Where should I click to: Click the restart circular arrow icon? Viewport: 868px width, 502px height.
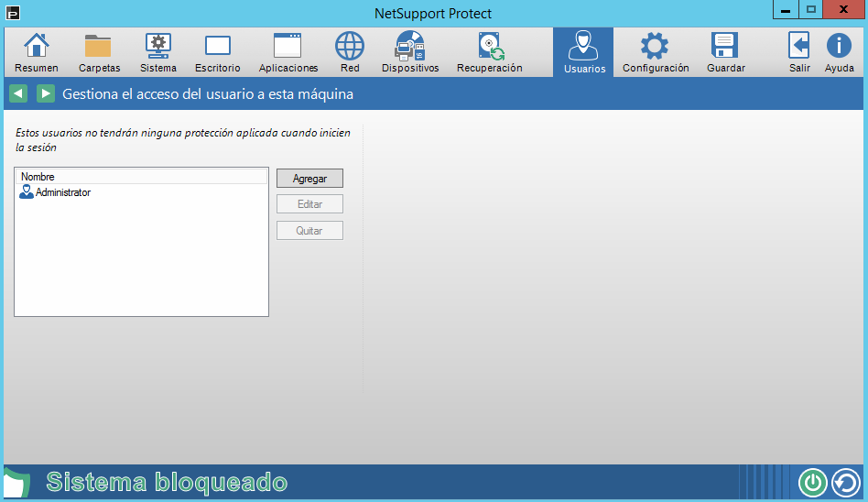coord(846,483)
